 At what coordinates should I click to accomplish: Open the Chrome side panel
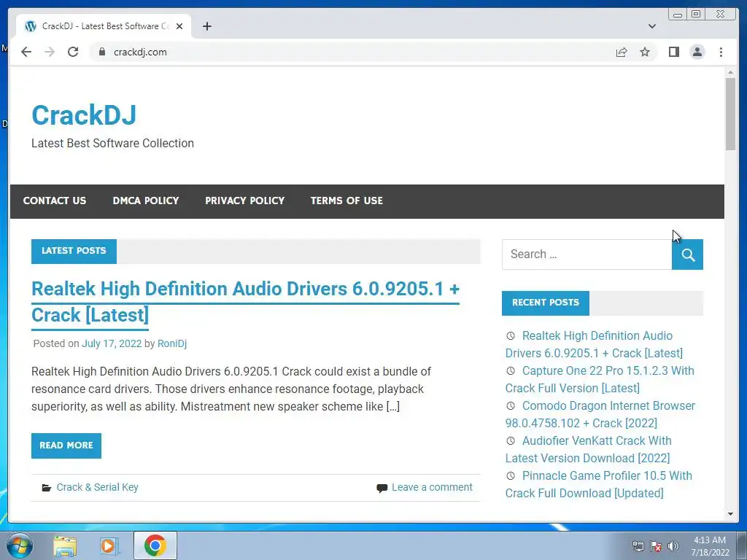tap(673, 52)
